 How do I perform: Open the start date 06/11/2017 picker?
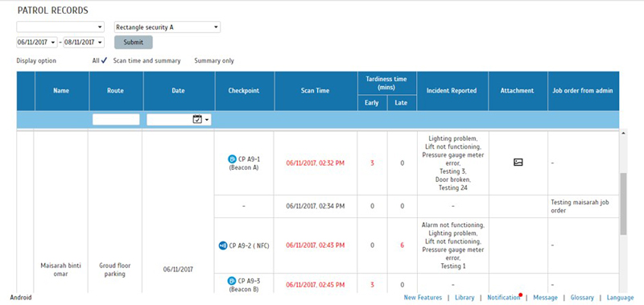(36, 43)
